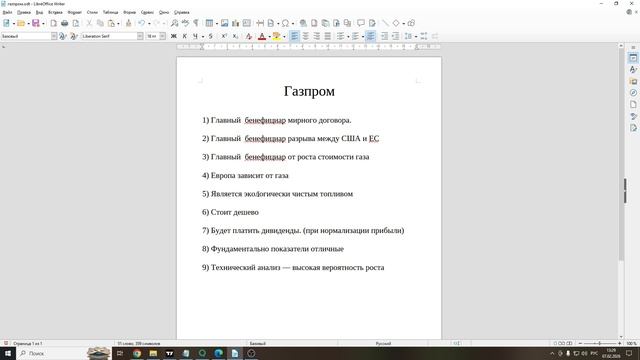The width and height of the screenshot is (640, 360).
Task: Toggle bold formatting (Ж)
Action: tap(173, 36)
